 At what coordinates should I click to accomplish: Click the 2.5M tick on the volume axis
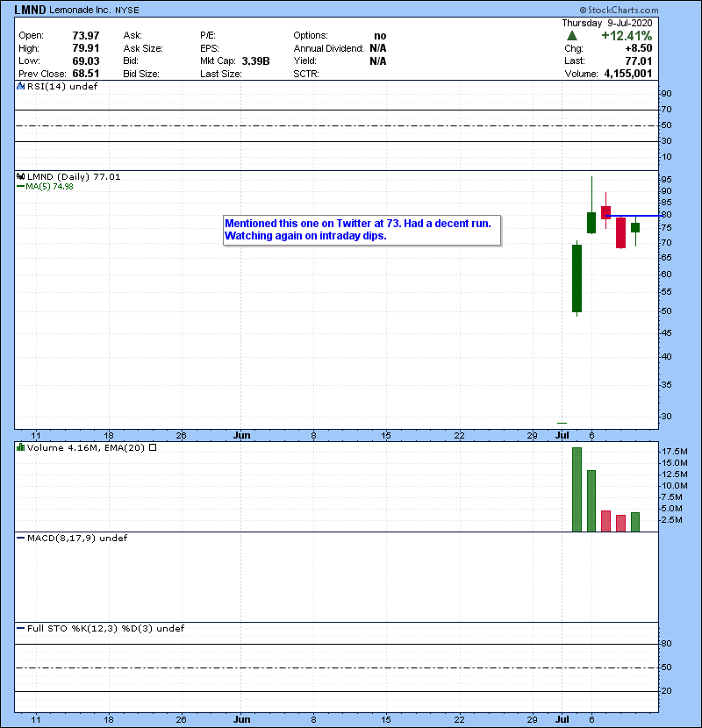pos(672,519)
